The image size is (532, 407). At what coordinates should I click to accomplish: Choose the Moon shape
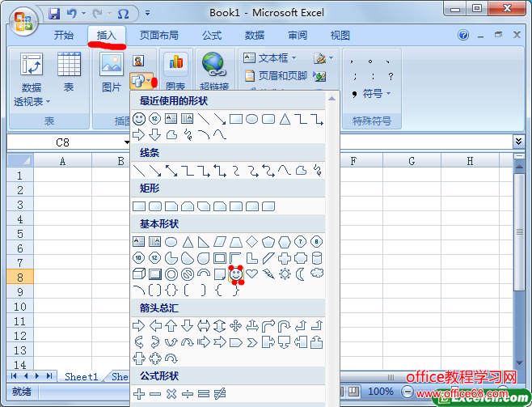pos(300,273)
